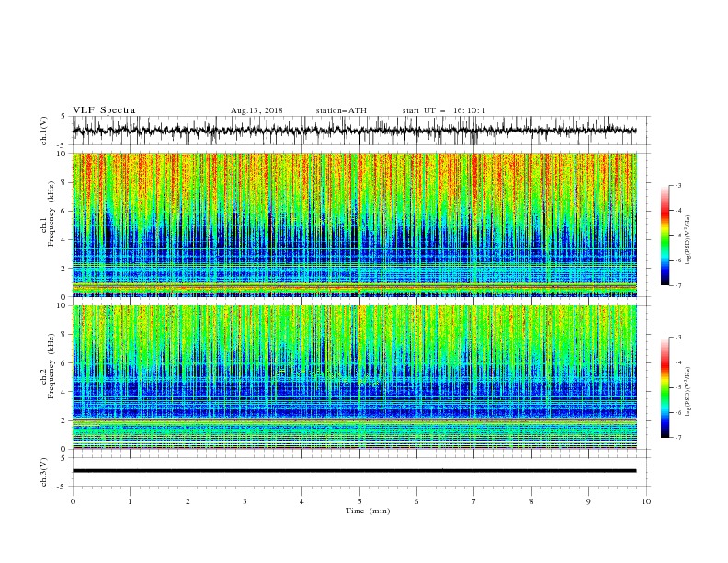Click the "VLF Spectra" plot title

pos(104,110)
